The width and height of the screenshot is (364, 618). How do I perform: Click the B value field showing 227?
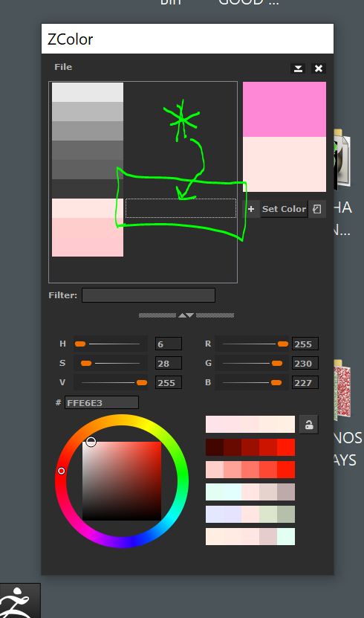(x=305, y=382)
